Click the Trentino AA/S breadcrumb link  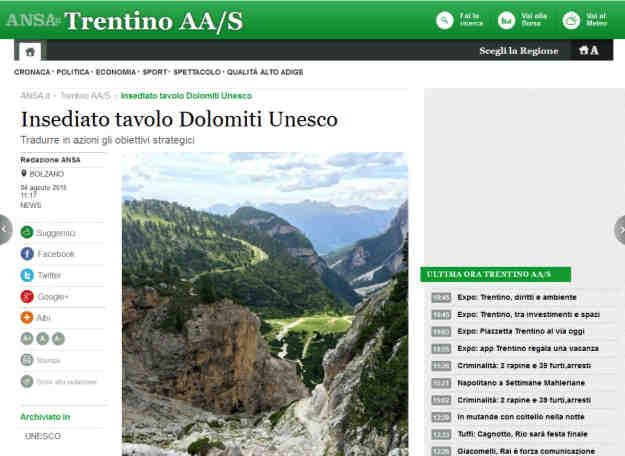[85, 96]
